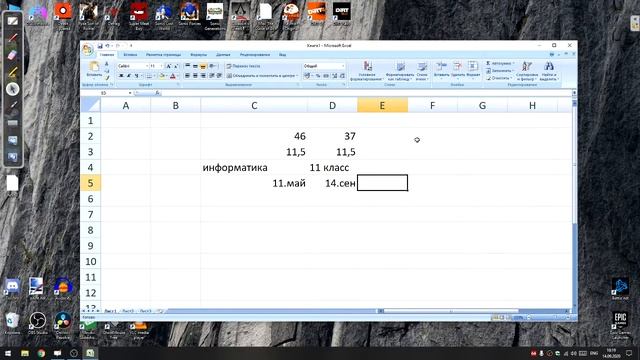The width and height of the screenshot is (640, 360).
Task: Open the Windows Start menu
Action: click(8, 353)
